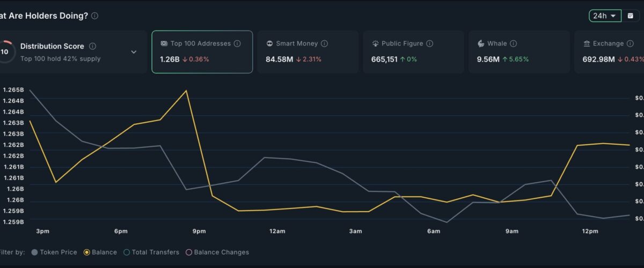This screenshot has width=644, height=268.
Task: Click info icon beside Smart Money
Action: pyautogui.click(x=324, y=43)
